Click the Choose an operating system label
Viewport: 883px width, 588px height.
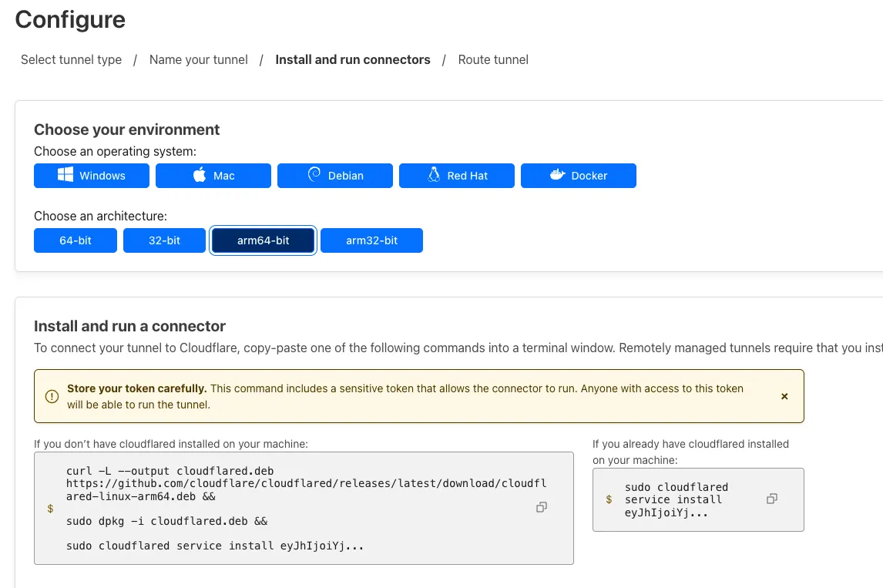click(x=115, y=152)
